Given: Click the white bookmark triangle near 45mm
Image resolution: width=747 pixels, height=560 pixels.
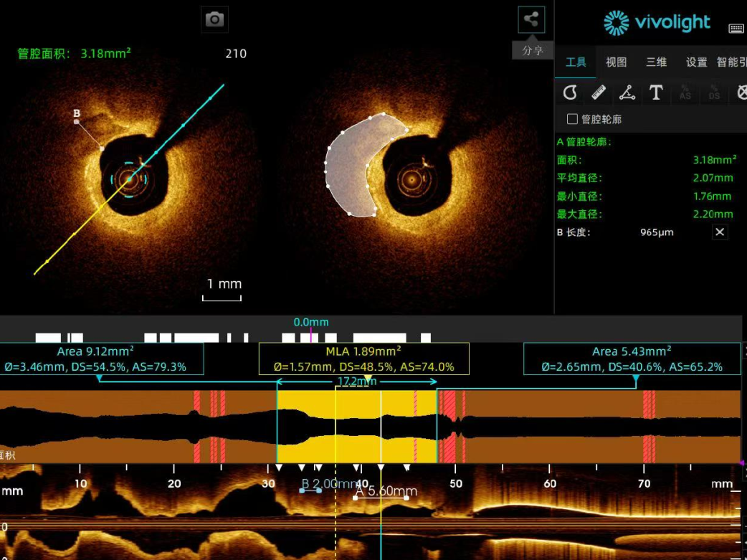Looking at the screenshot, I should pos(406,468).
